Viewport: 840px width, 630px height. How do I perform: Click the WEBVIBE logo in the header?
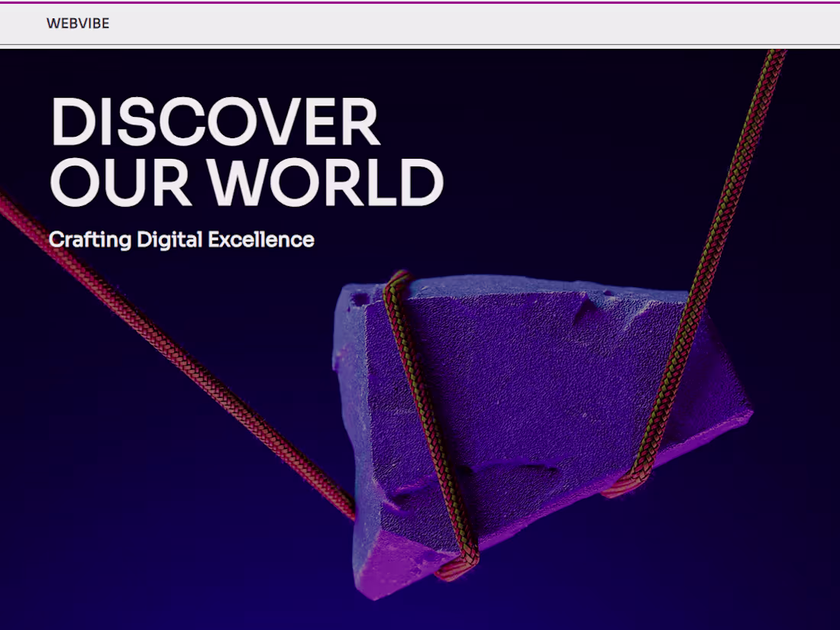point(79,24)
